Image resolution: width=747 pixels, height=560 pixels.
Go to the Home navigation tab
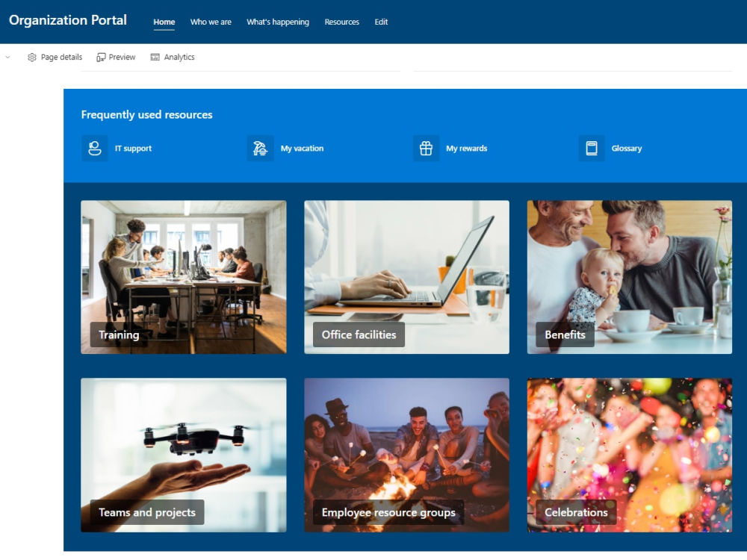coord(164,22)
